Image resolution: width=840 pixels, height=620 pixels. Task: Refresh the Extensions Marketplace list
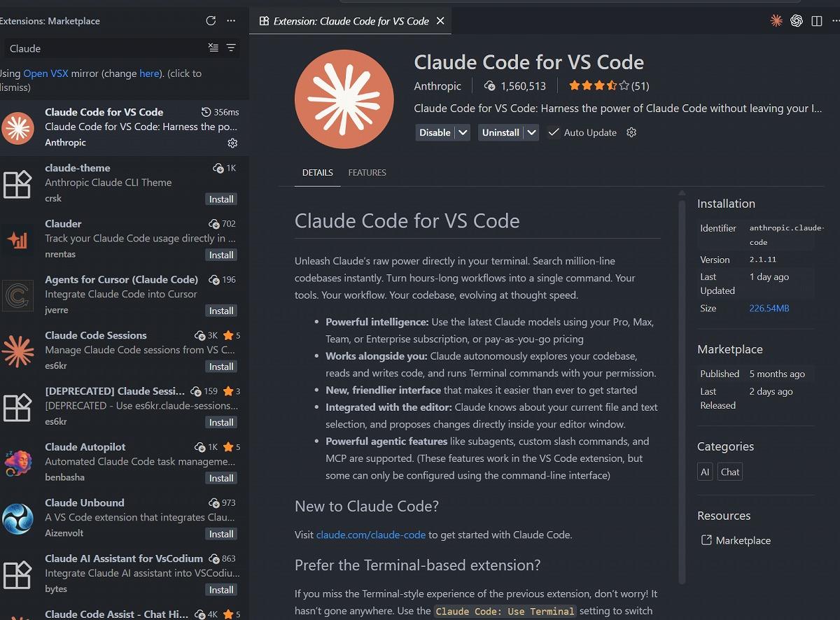[x=211, y=21]
